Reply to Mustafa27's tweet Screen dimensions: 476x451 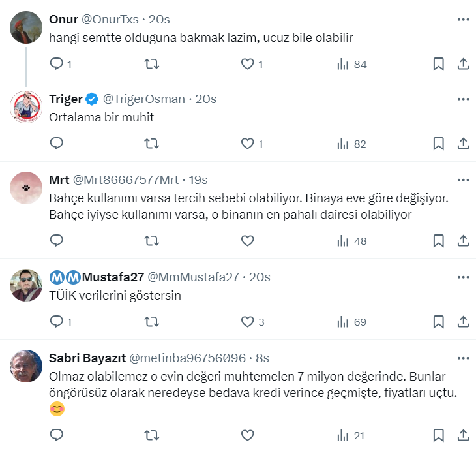pyautogui.click(x=57, y=322)
